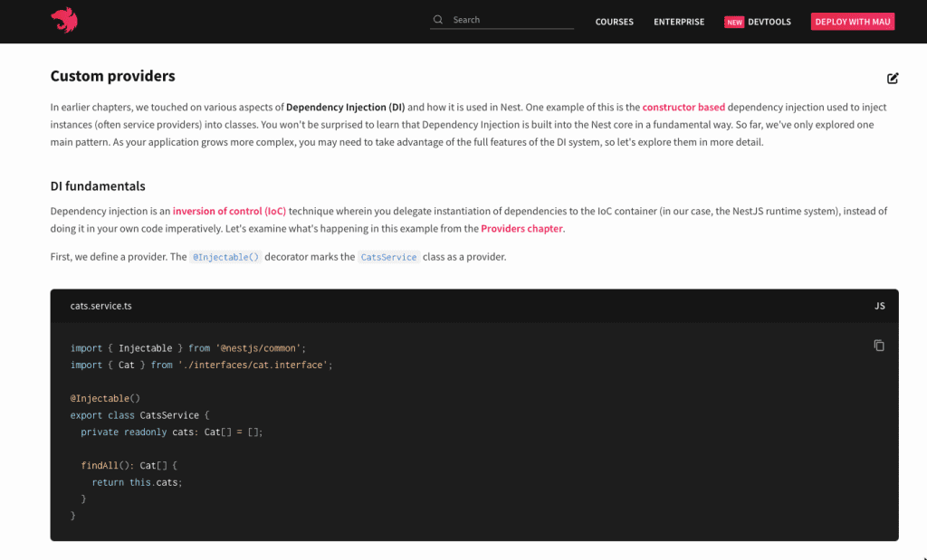
Task: Click the bold Dependency Injection (DI) text
Action: pos(345,107)
